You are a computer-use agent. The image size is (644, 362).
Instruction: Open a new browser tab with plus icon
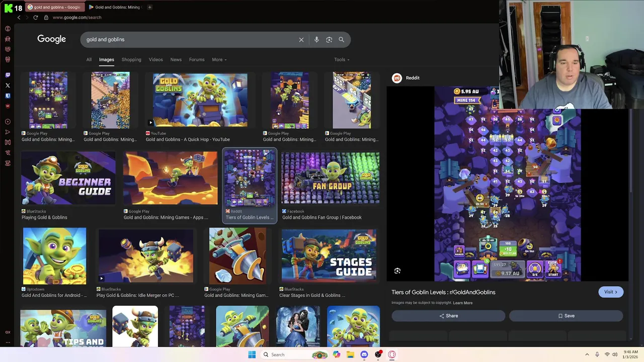coord(149,7)
